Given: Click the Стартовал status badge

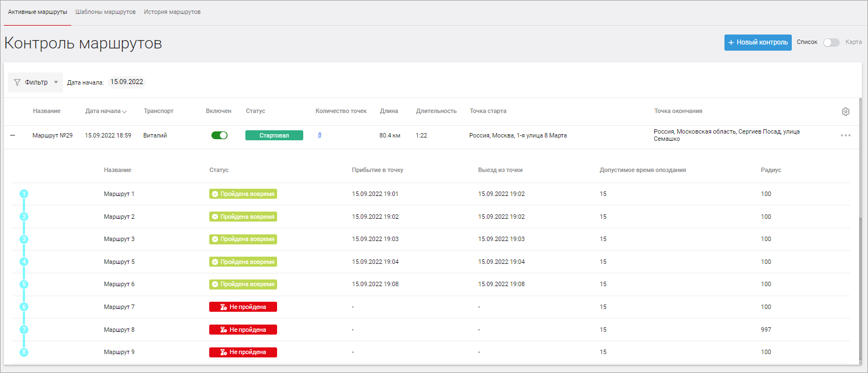Looking at the screenshot, I should pos(274,135).
